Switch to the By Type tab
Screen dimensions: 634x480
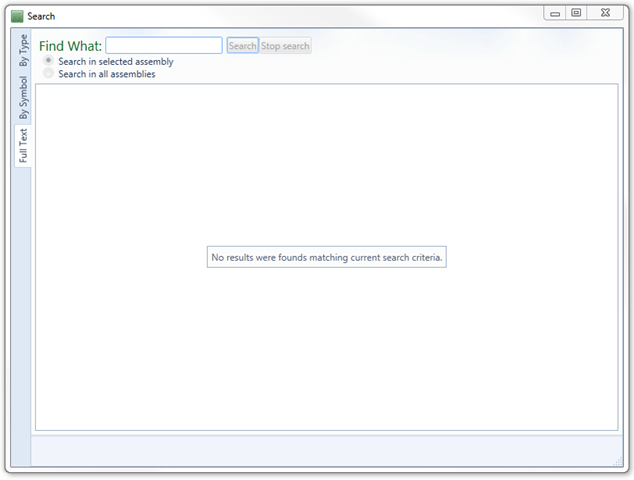pyautogui.click(x=23, y=50)
